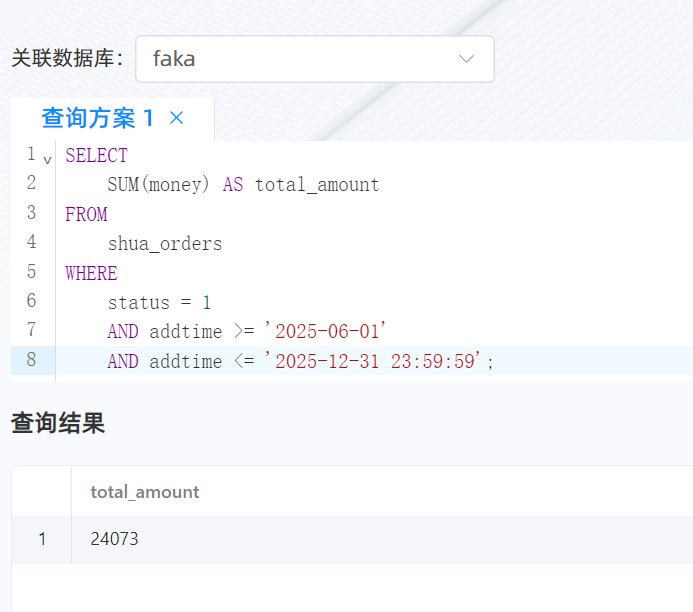Click the total_amount alias in query

317,184
